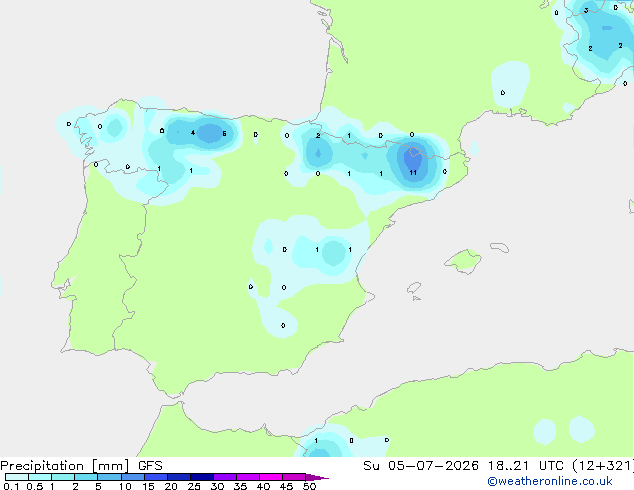
Task: Click the 0.5–1 mm legend color swatch
Action: pos(40,477)
